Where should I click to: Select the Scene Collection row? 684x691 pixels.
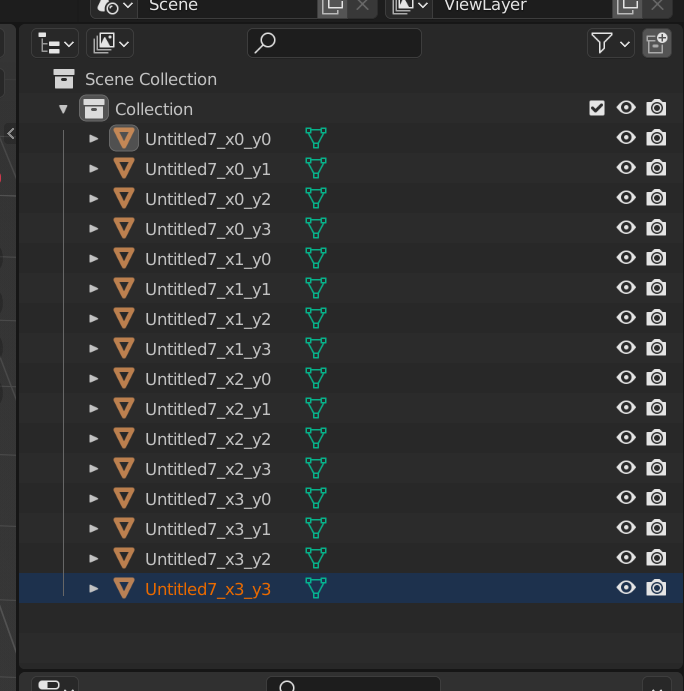[x=351, y=79]
